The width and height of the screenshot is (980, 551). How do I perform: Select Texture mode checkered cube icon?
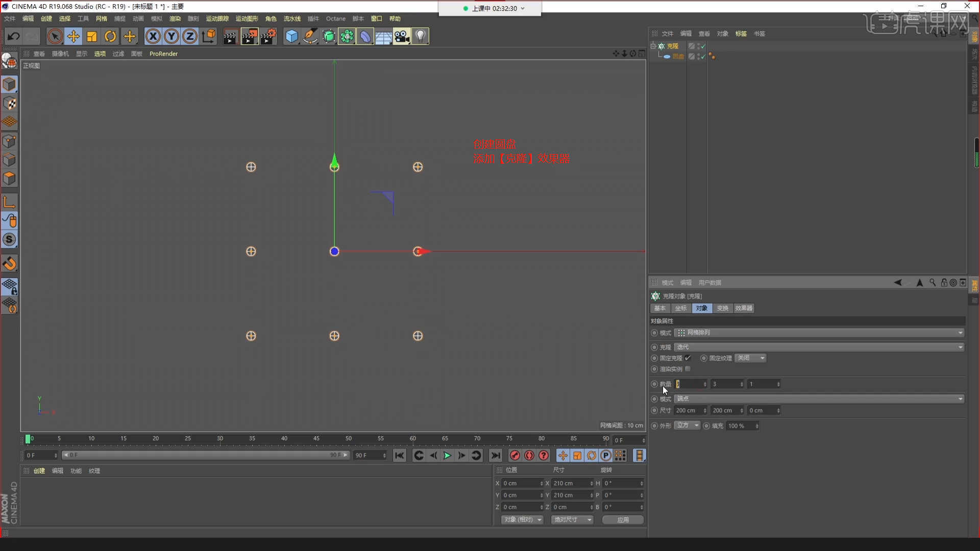click(x=9, y=103)
